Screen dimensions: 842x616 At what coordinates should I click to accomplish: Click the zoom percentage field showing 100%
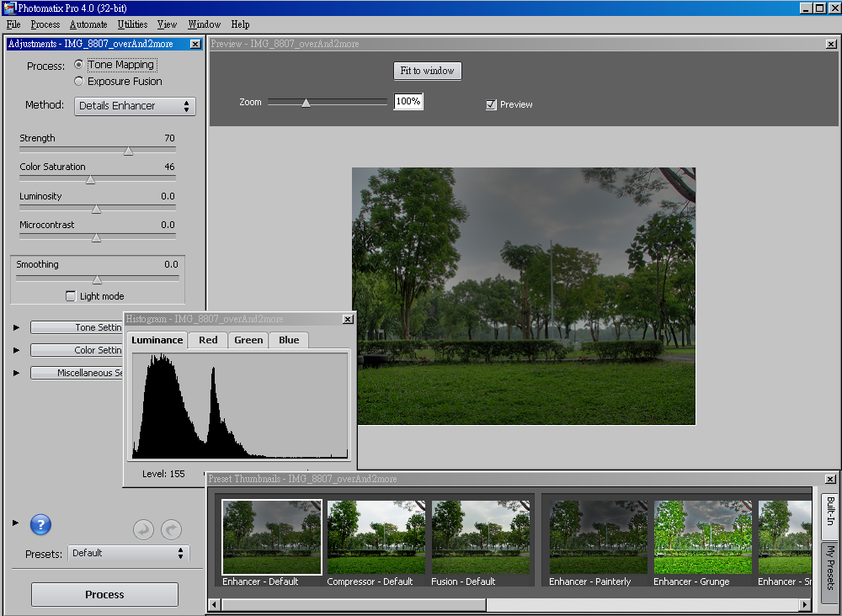(x=408, y=102)
